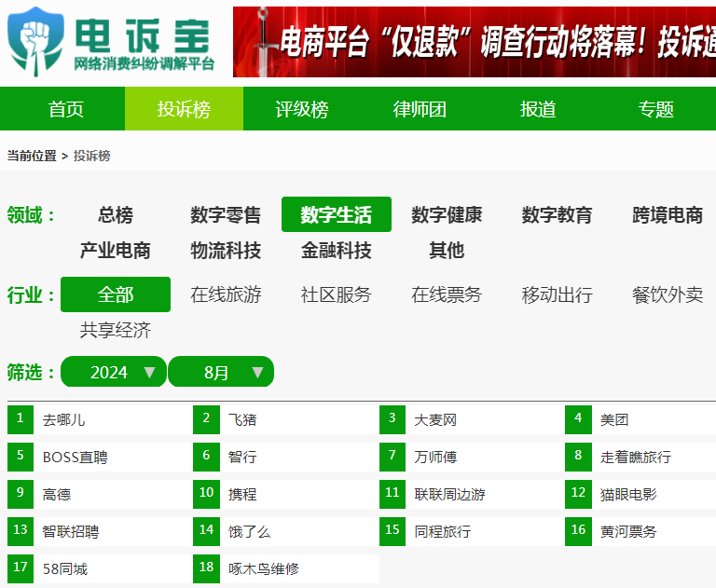Open rank 15 entry 同程旅行

472,531
